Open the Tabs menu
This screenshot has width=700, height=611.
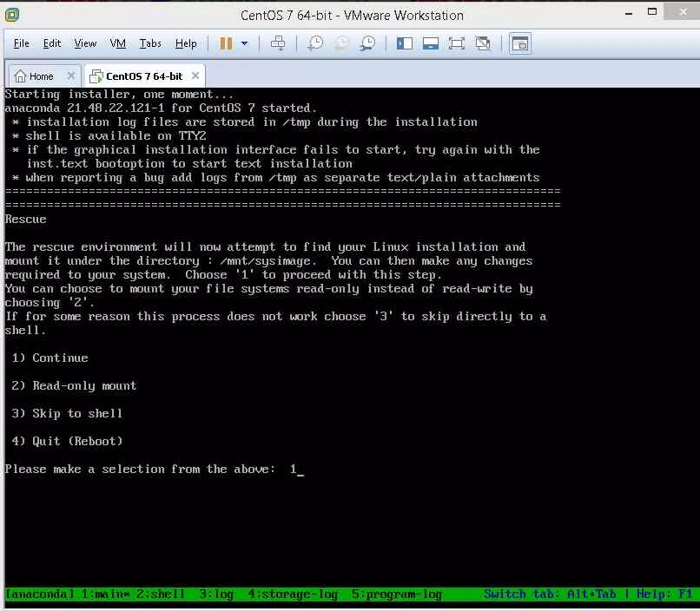(150, 43)
